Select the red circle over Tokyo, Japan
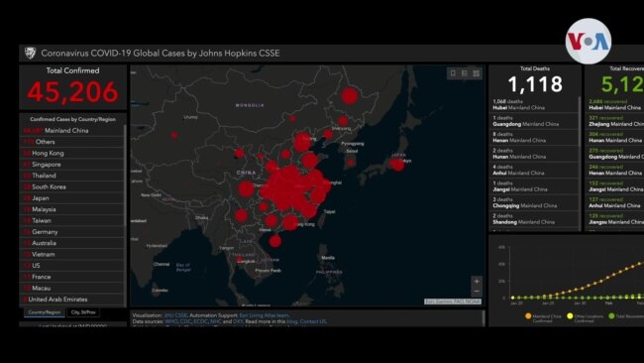 coord(397,165)
